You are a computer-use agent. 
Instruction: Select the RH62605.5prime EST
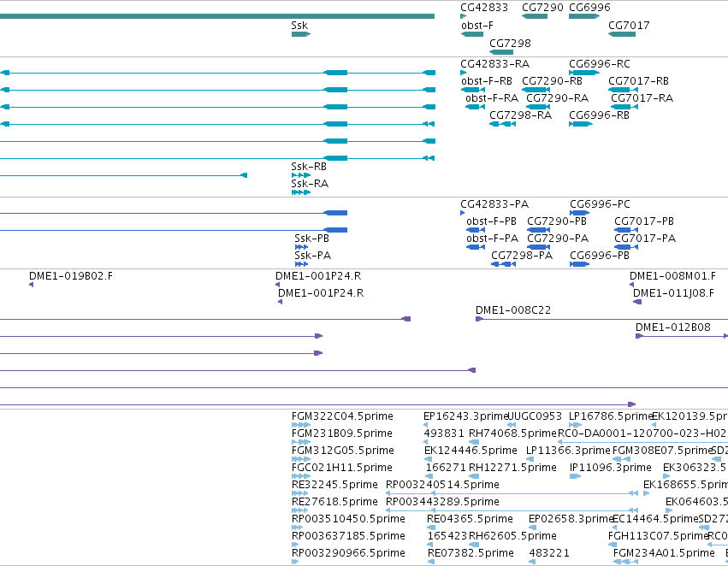[x=474, y=545]
